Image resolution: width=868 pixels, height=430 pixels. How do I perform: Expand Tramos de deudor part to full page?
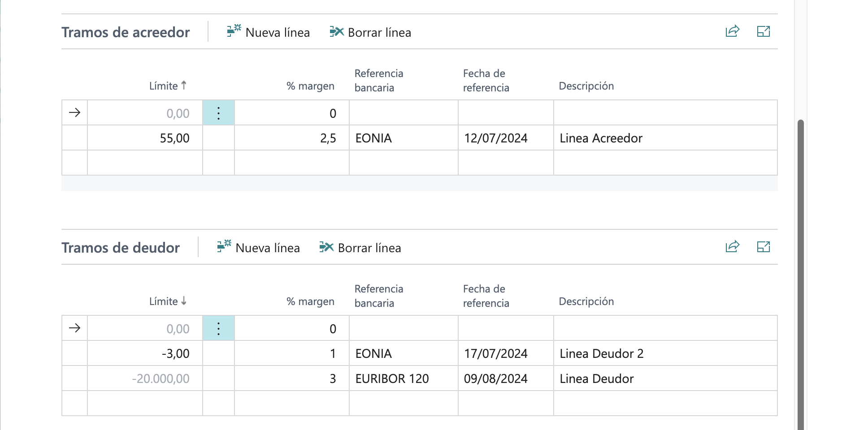click(x=763, y=247)
